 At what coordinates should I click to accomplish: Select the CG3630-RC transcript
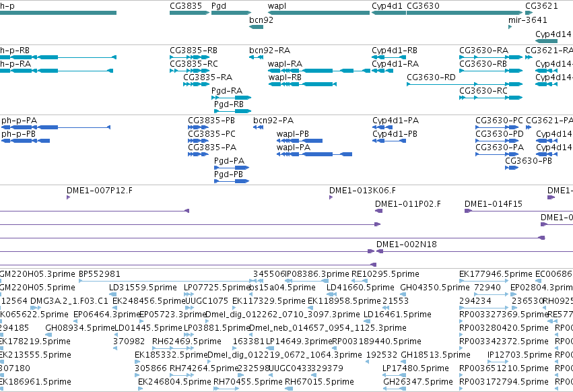click(491, 98)
